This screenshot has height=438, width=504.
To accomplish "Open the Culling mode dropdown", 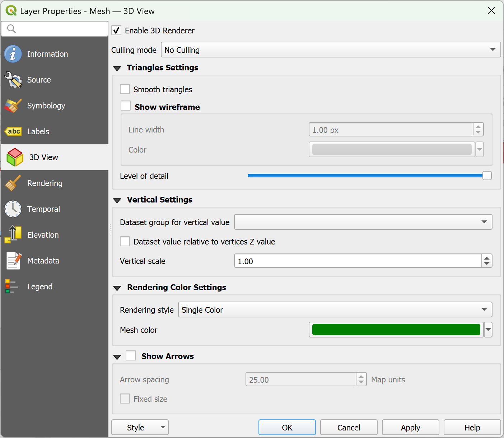I will (331, 50).
